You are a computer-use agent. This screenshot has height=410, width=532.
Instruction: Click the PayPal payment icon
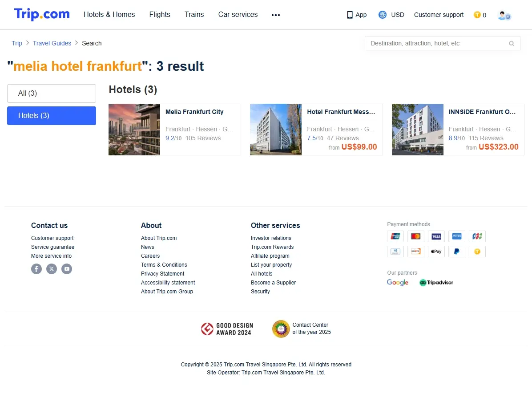pos(457,252)
